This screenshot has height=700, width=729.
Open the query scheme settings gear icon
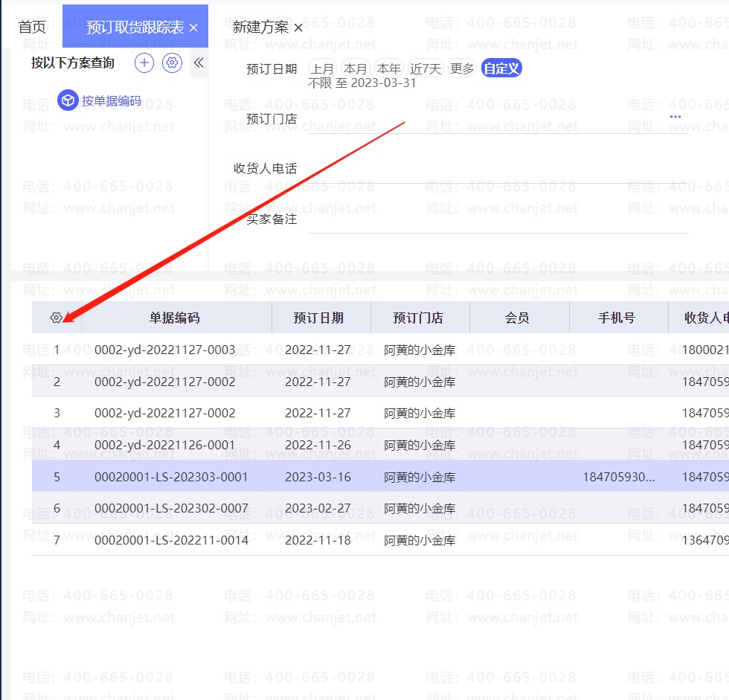pos(172,62)
